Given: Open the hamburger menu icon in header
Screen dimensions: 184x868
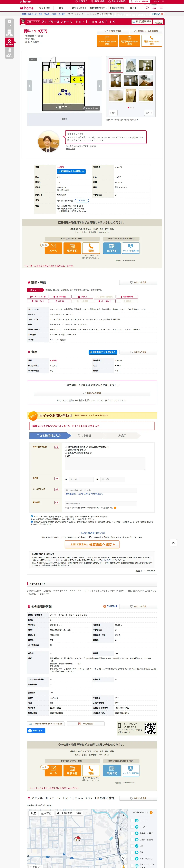Looking at the screenshot, I should 161,8.
